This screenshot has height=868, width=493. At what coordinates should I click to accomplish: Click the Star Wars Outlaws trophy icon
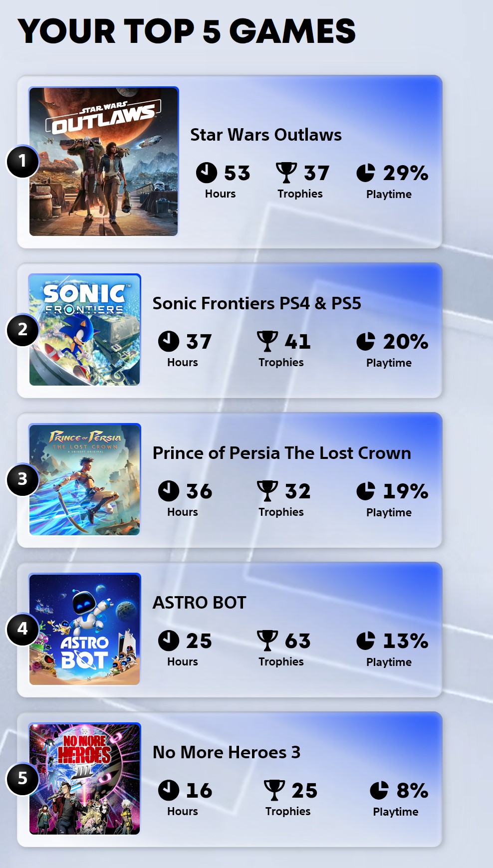point(286,173)
